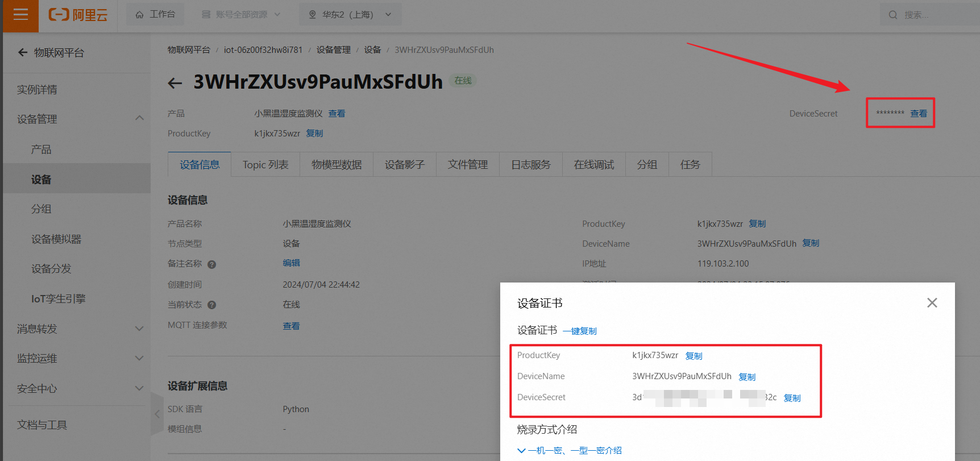Switch to the Topic 列表 tab

point(265,164)
